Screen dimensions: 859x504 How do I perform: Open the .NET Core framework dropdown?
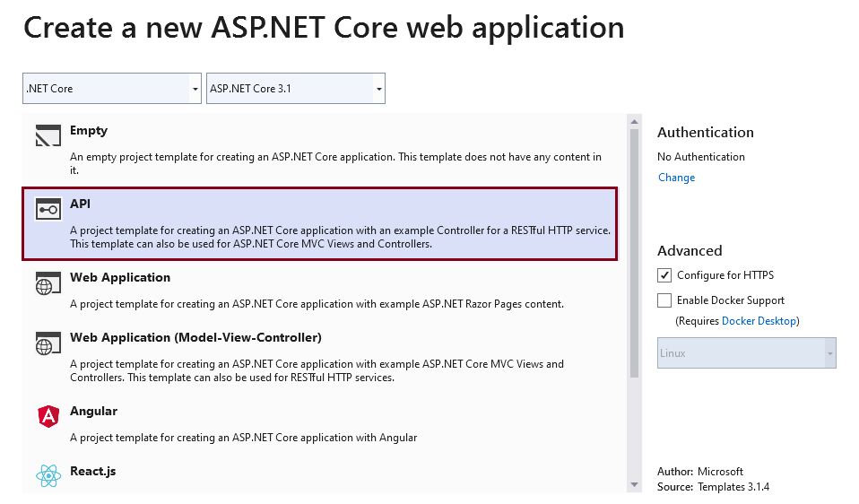pyautogui.click(x=112, y=88)
